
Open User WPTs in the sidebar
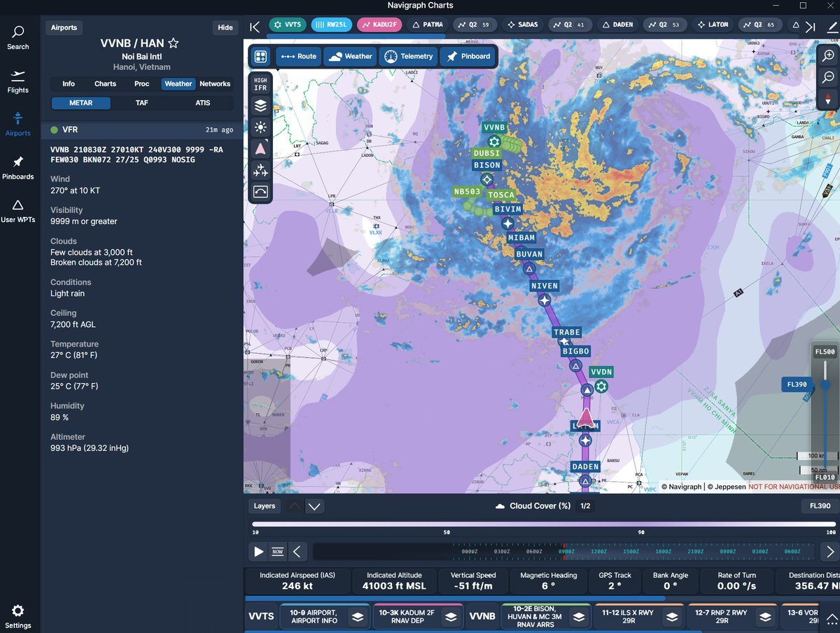point(18,211)
